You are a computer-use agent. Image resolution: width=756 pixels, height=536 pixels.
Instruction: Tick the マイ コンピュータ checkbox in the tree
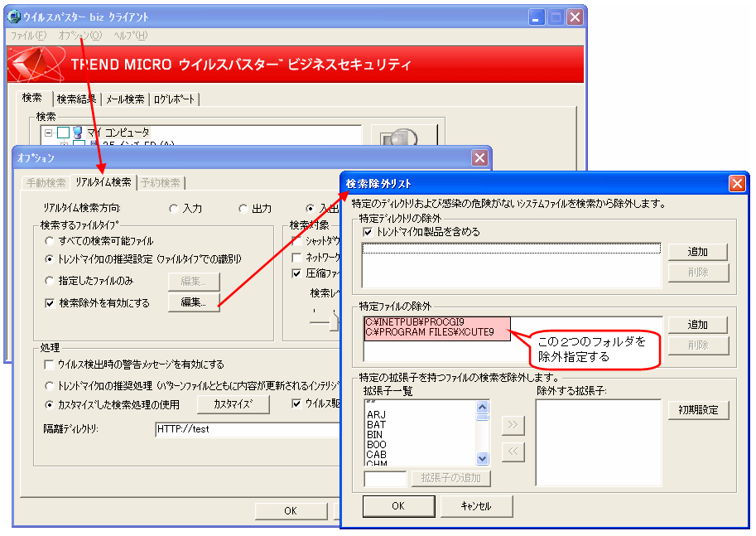tap(63, 133)
